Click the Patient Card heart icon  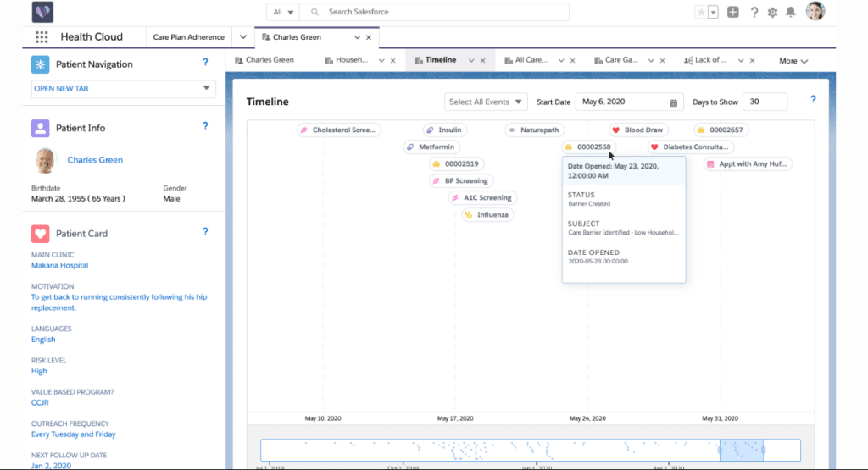[x=41, y=234]
